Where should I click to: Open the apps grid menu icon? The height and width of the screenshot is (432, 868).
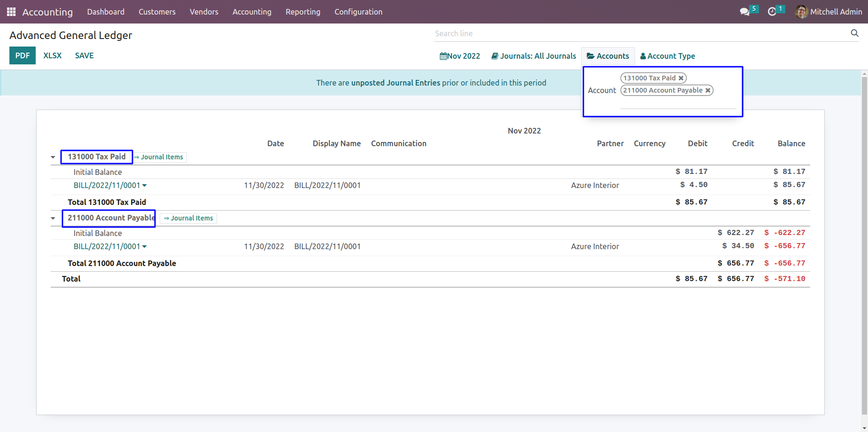point(11,12)
